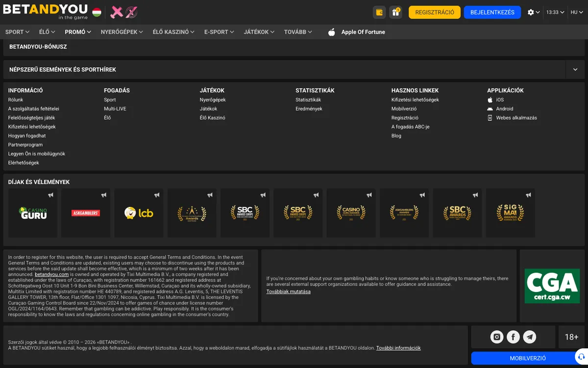The height and width of the screenshot is (368, 588).
Task: Click the REGISZTRÁCIÓ button
Action: coord(435,12)
